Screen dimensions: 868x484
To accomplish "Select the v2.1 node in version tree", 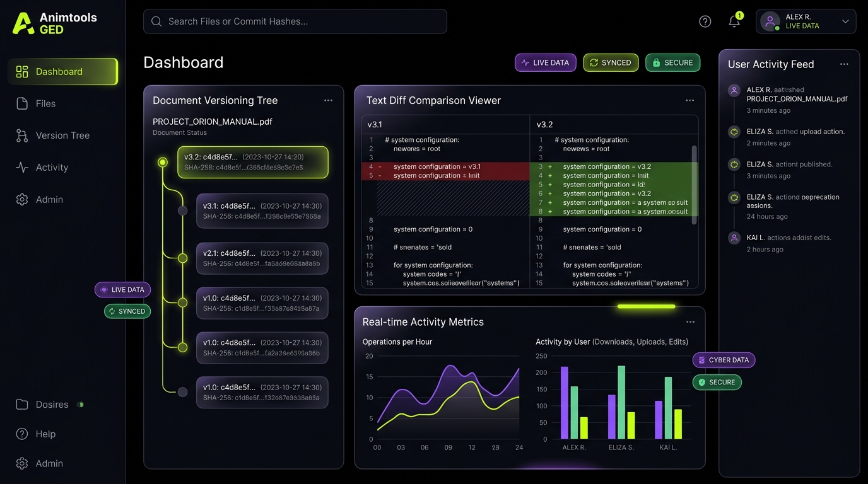I will [182, 258].
